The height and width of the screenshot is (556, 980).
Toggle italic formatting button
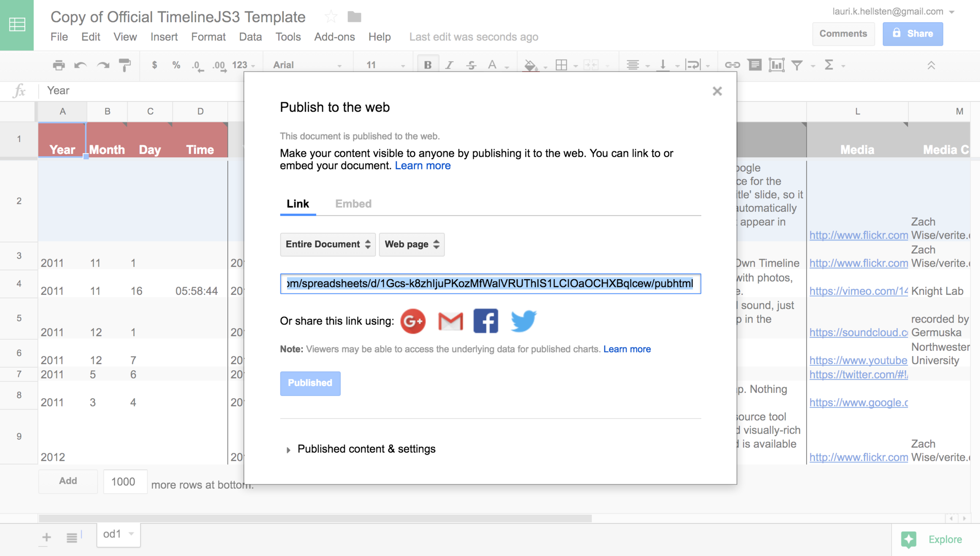449,65
